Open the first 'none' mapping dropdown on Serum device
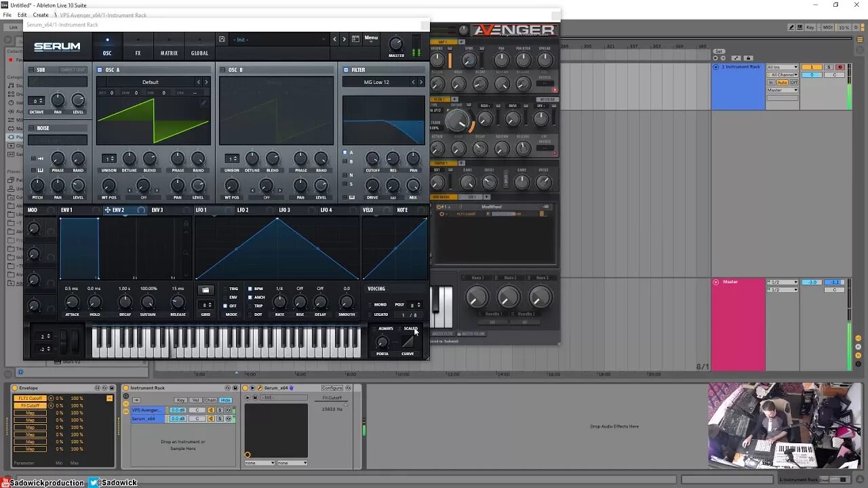 [259, 463]
